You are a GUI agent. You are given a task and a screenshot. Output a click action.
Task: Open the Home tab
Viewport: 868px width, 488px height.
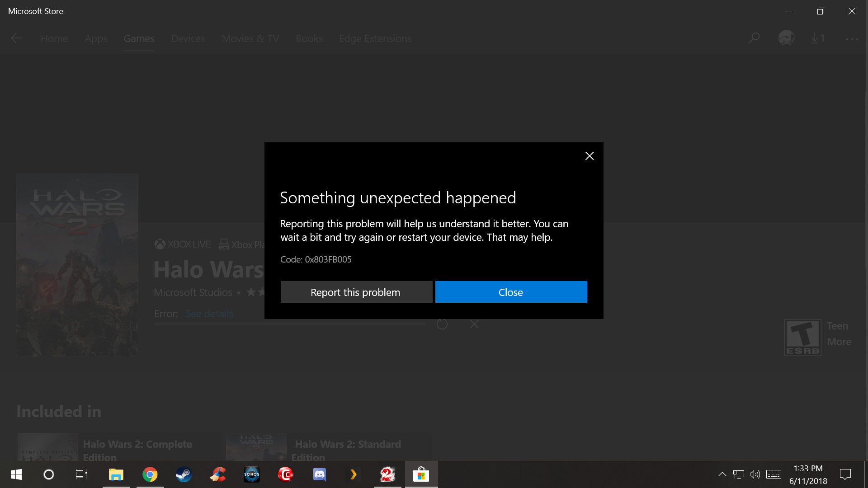pos(54,38)
